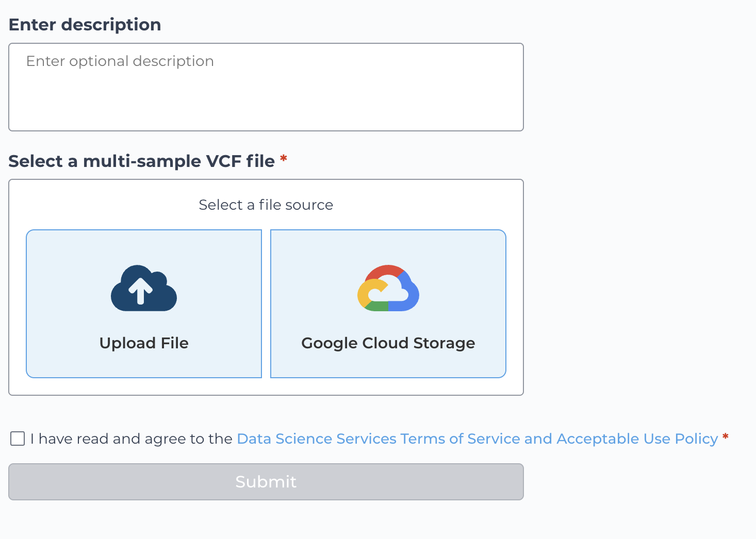Open the 'Acceptable Use Policy' portion of link
The image size is (756, 539).
click(x=637, y=439)
